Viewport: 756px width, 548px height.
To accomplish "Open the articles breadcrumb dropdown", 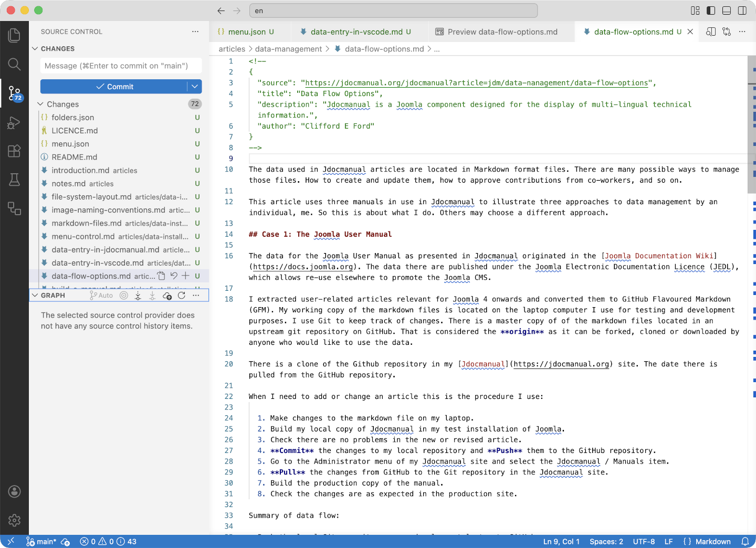I will (x=232, y=49).
